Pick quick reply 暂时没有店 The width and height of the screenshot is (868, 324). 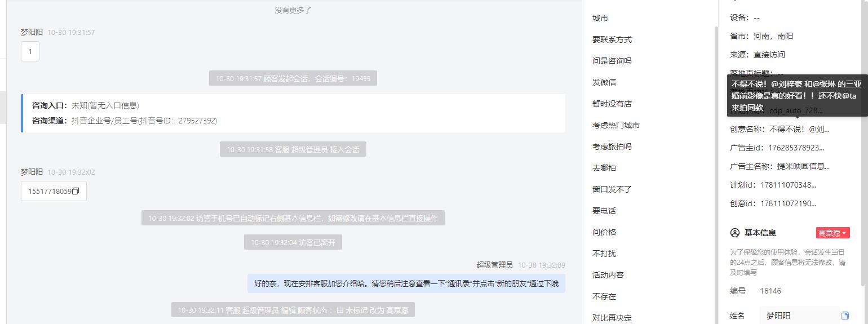point(612,104)
